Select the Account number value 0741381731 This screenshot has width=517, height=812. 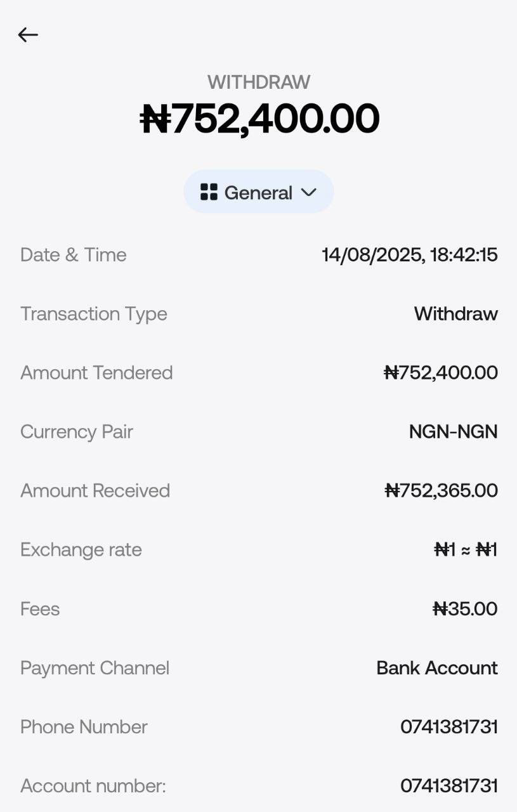(449, 786)
